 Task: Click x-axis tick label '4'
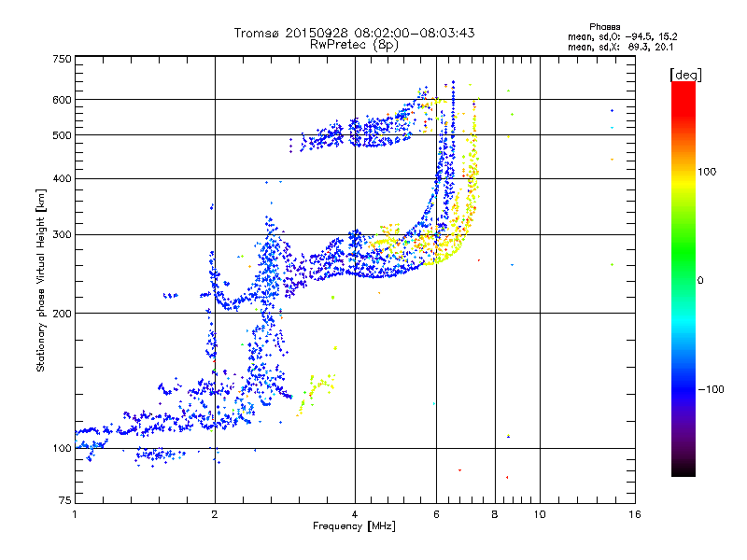tap(355, 514)
